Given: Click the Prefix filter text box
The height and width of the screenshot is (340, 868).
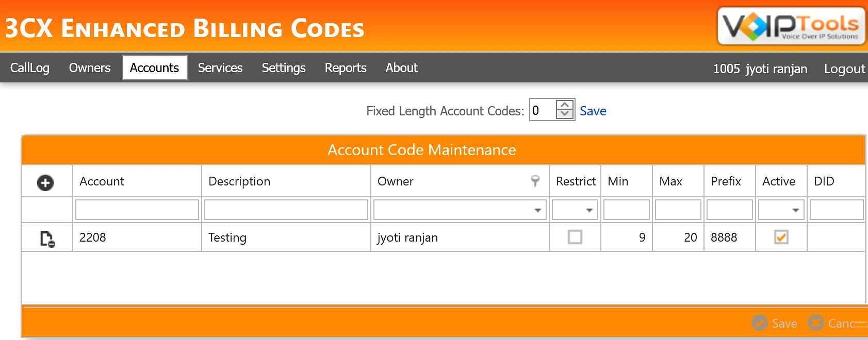Looking at the screenshot, I should pyautogui.click(x=730, y=210).
